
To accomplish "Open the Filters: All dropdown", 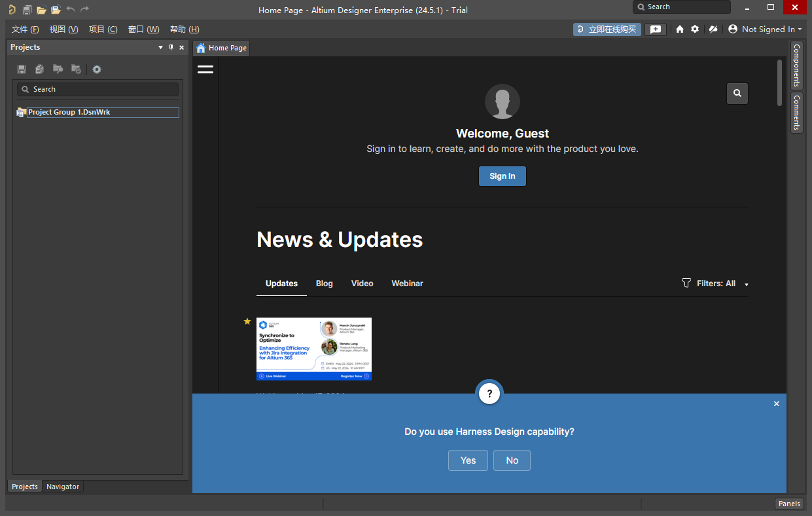I will tap(716, 284).
